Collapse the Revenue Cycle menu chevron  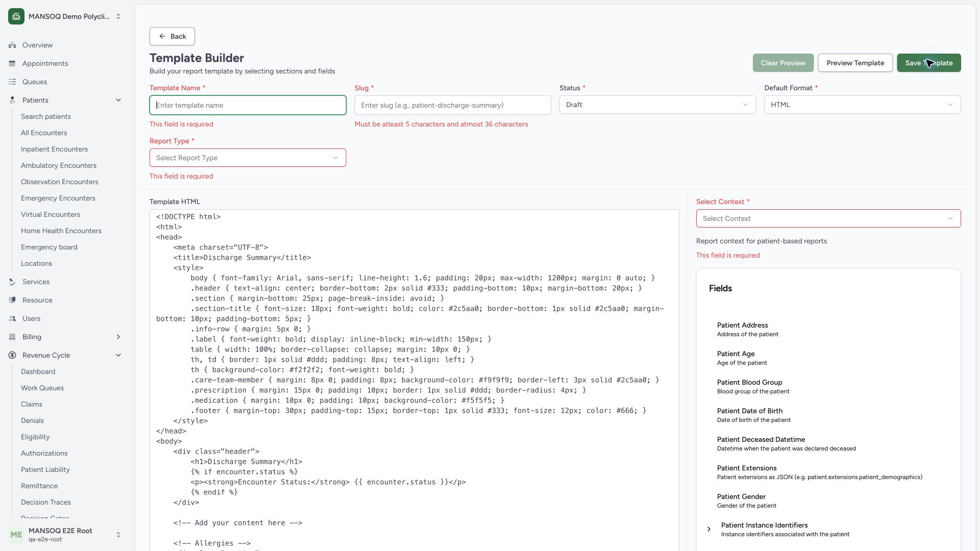(x=118, y=356)
